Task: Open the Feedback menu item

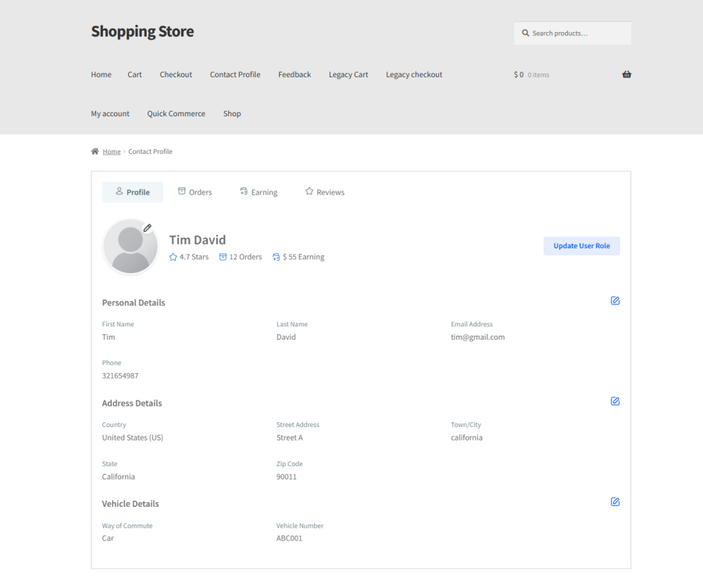Action: coord(294,74)
